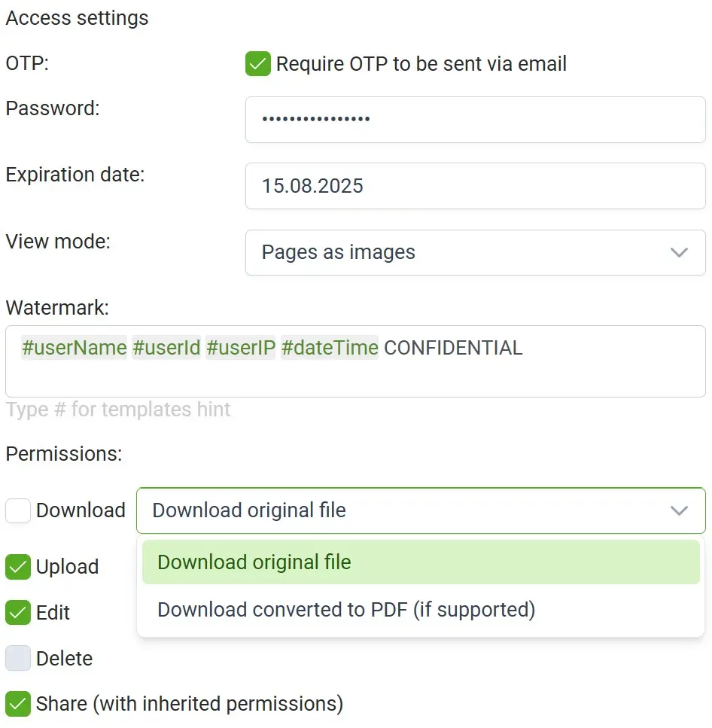Enable the Download permission checkbox
Screen dimensions: 712x728
coord(18,510)
